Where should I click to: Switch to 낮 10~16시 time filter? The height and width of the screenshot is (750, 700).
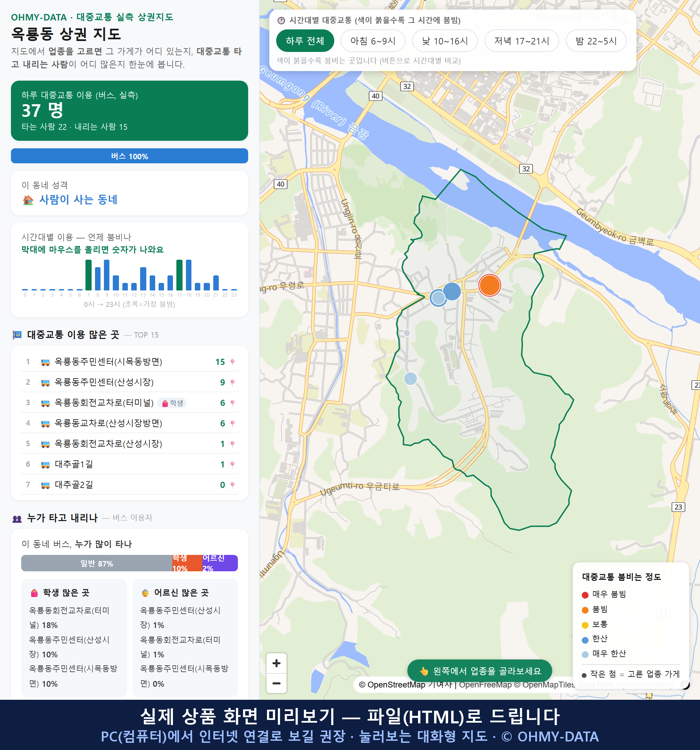(x=445, y=41)
